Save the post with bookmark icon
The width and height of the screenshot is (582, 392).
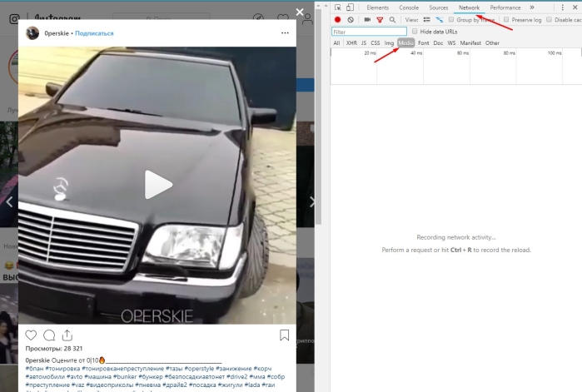(284, 335)
